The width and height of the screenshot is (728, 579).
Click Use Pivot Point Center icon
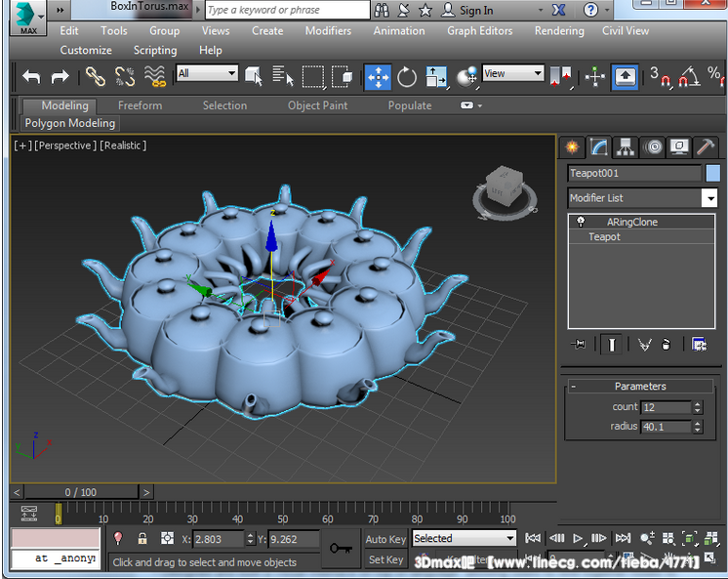(560, 77)
